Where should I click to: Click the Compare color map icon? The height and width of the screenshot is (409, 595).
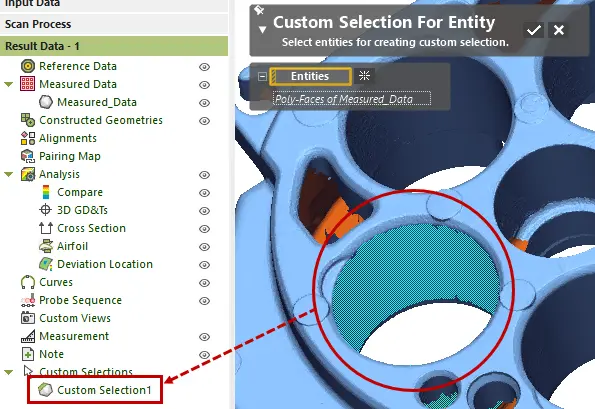46,192
